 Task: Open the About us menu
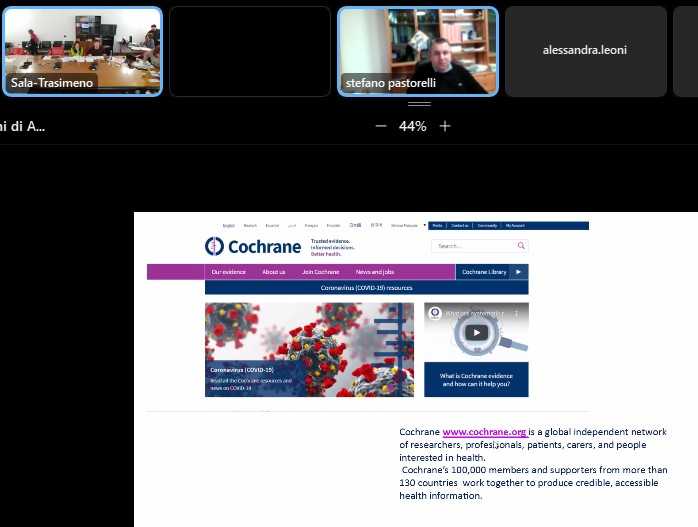(273, 272)
